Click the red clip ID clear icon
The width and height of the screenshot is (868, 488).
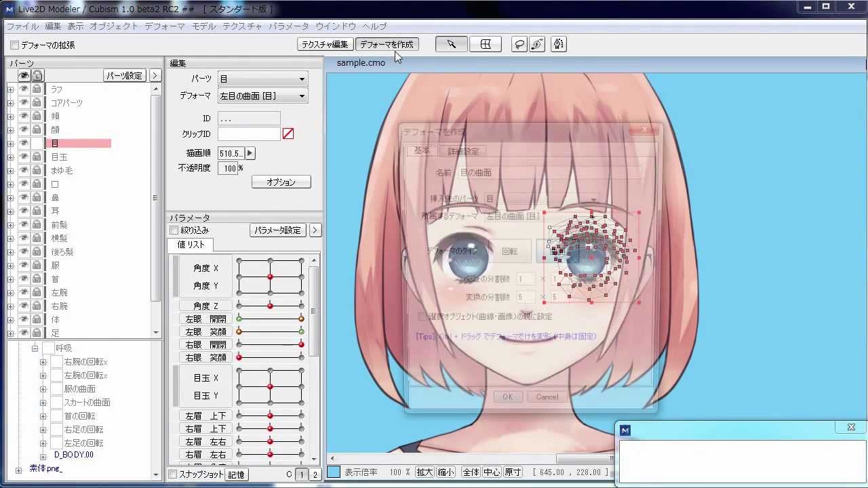[288, 134]
